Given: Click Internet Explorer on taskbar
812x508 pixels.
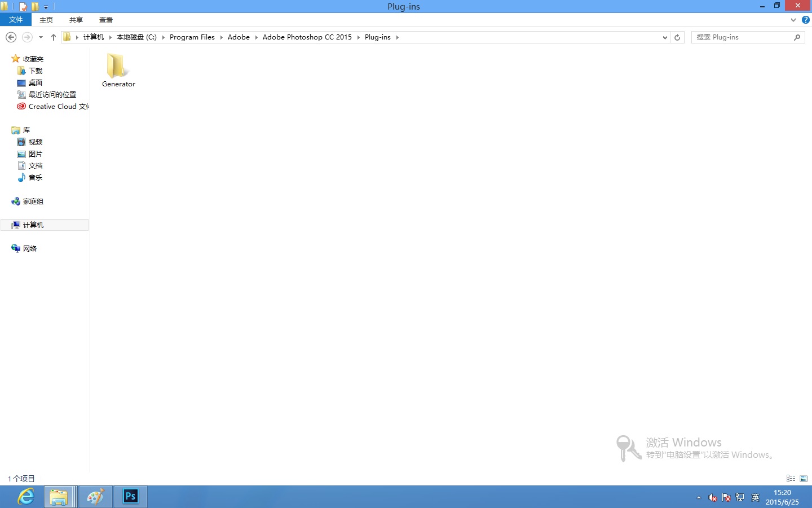Looking at the screenshot, I should click(25, 497).
